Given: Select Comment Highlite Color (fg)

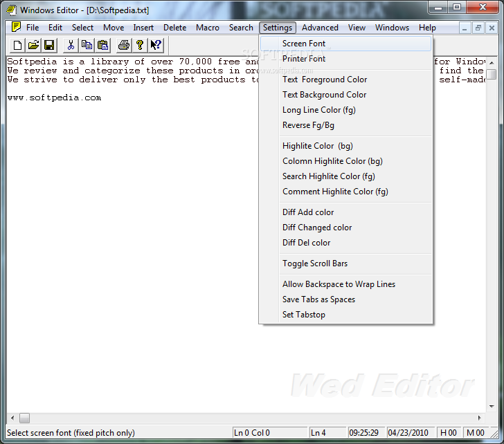Looking at the screenshot, I should [x=345, y=192].
